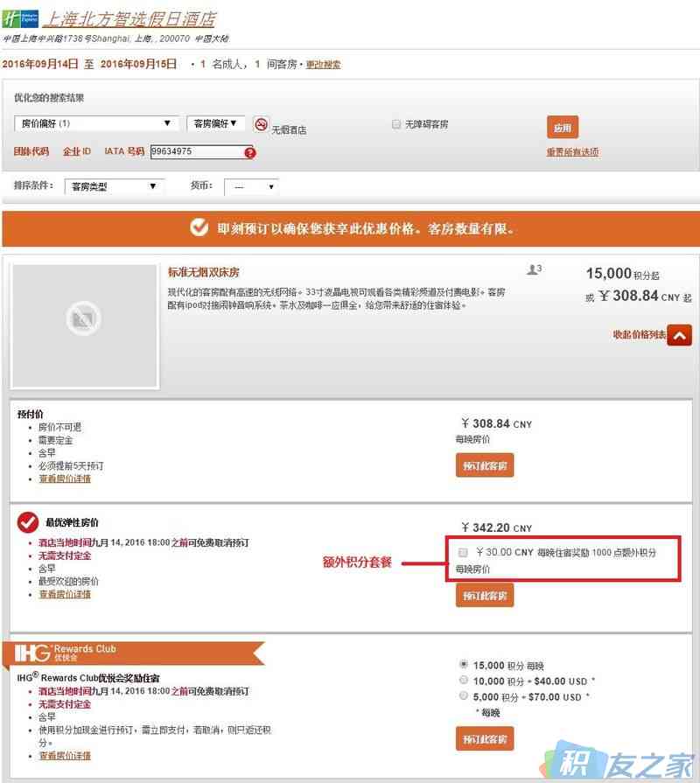700x783 pixels.
Task: Click the 2016年09月14日 check-in date text
Action: pos(40,64)
